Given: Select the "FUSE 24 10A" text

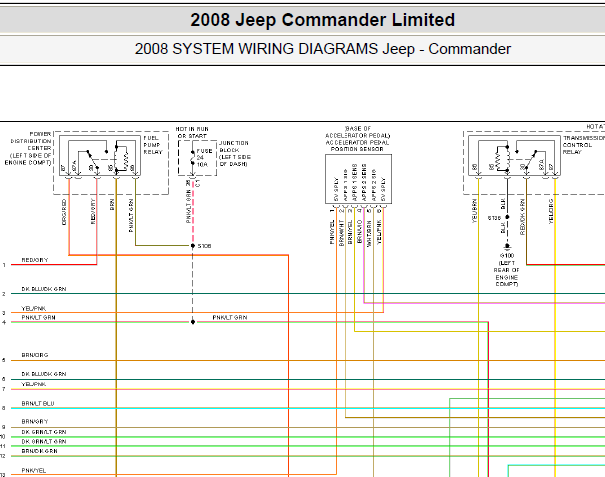Looking at the screenshot, I should click(x=204, y=157).
